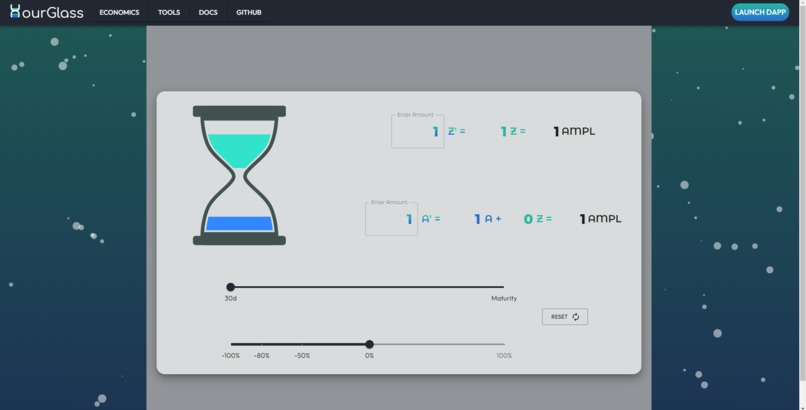806x410 pixels.
Task: Click the Reset button
Action: point(564,316)
